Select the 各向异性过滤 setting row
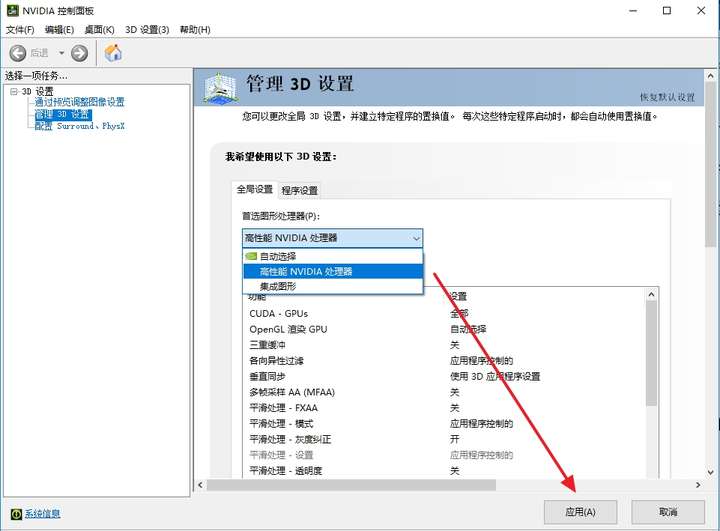The width and height of the screenshot is (720, 531). coord(444,361)
